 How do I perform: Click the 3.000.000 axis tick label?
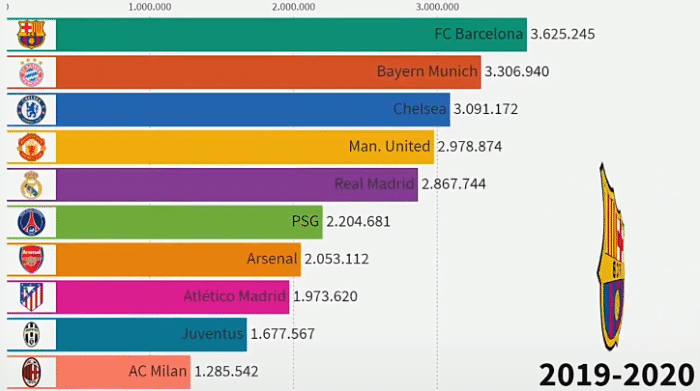[x=437, y=7]
